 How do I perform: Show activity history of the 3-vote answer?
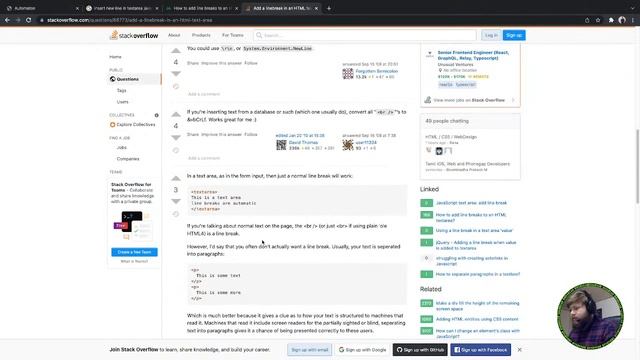[176, 214]
